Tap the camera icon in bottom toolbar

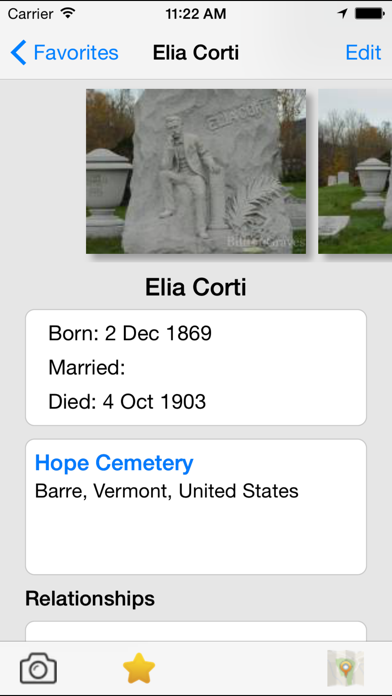38,668
